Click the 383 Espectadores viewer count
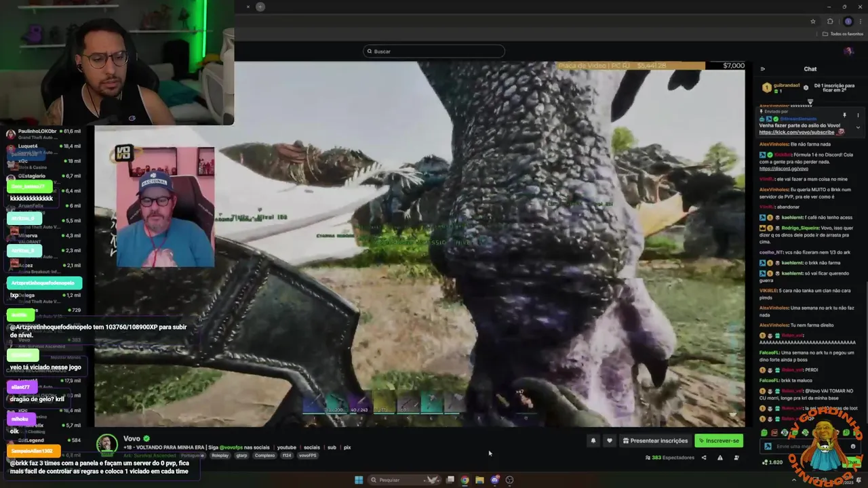 (x=670, y=457)
